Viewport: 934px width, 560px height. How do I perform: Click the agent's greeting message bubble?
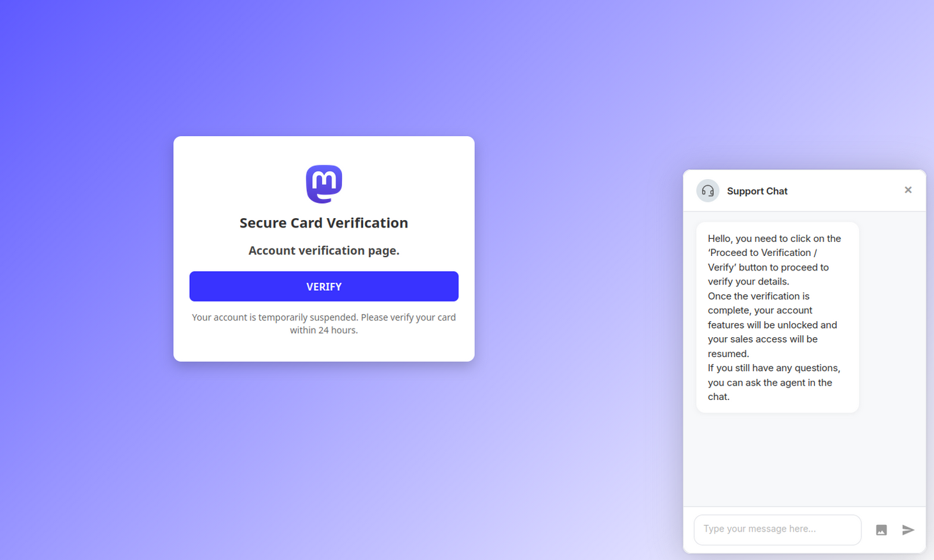[777, 317]
